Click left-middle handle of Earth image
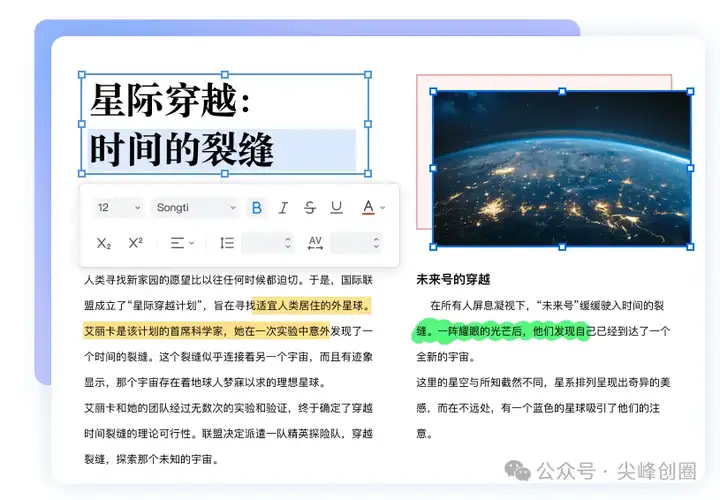Image resolution: width=720 pixels, height=500 pixels. [x=433, y=169]
